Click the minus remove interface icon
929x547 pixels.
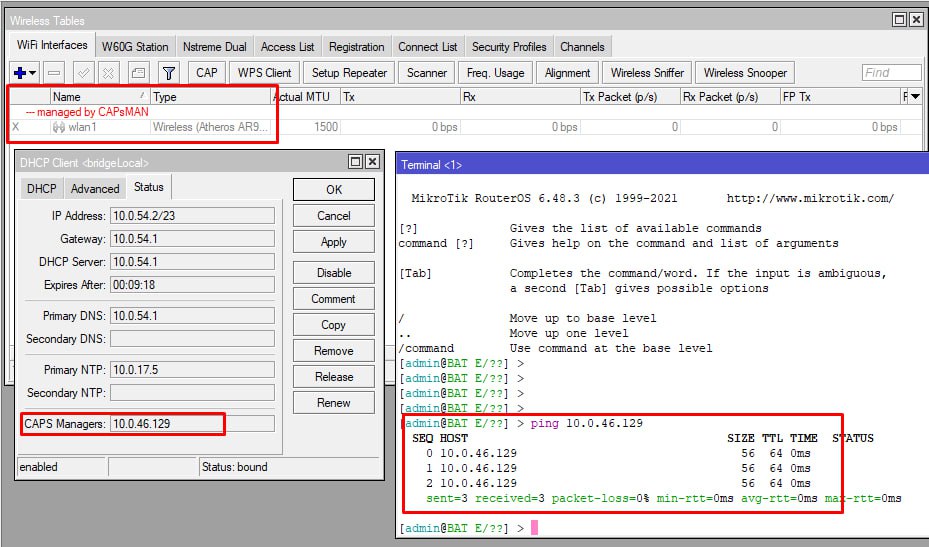pyautogui.click(x=54, y=73)
